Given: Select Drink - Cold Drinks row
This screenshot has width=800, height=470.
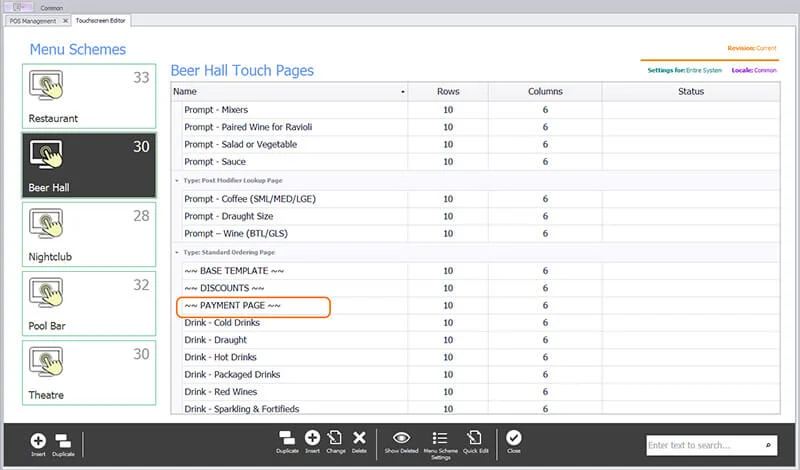Looking at the screenshot, I should click(481, 323).
